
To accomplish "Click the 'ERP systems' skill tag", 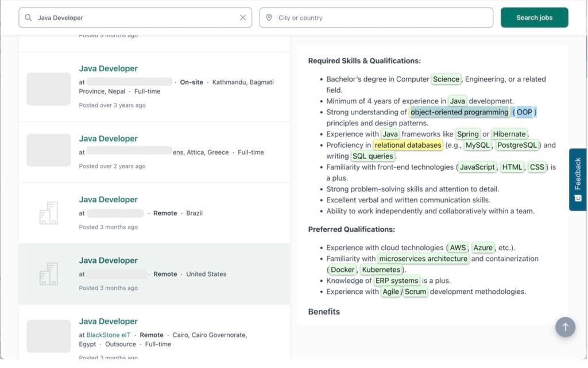I will pyautogui.click(x=397, y=281).
